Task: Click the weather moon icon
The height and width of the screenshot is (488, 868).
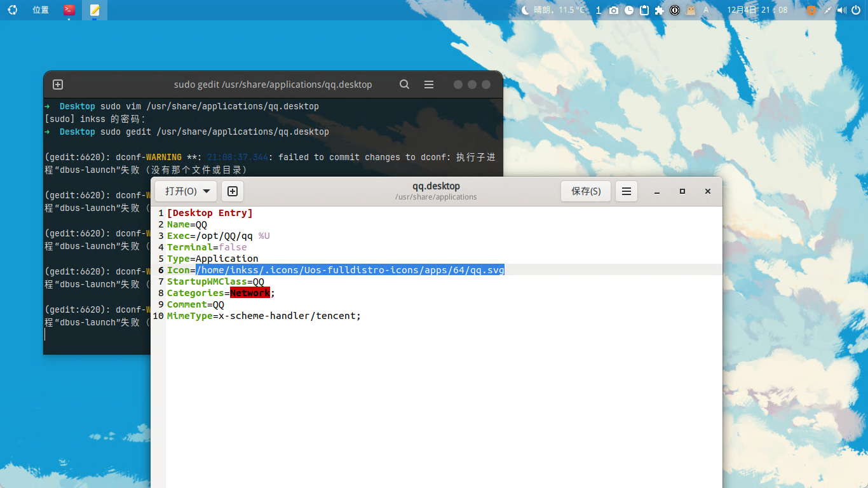Action: pyautogui.click(x=525, y=10)
